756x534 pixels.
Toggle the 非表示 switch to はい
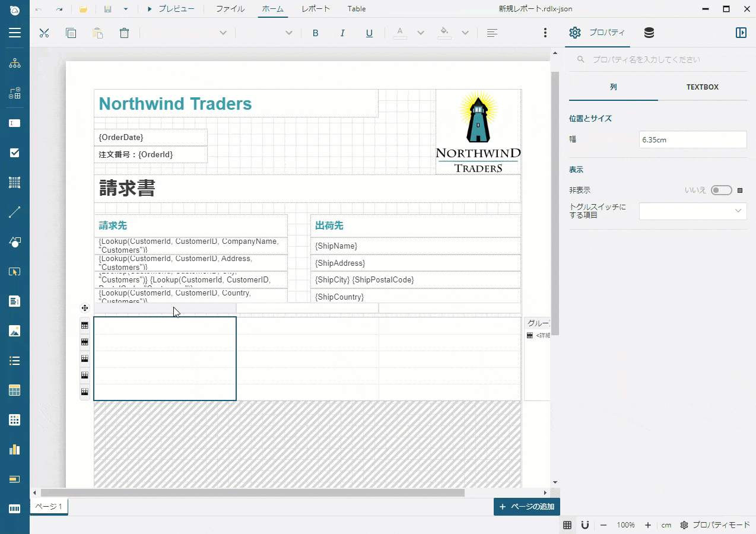point(721,190)
